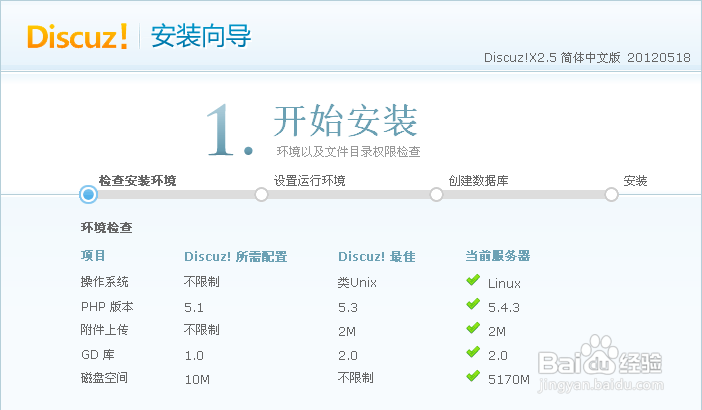Click the 设置运行环境 step label
Screen dimensions: 702x410
pos(309,181)
